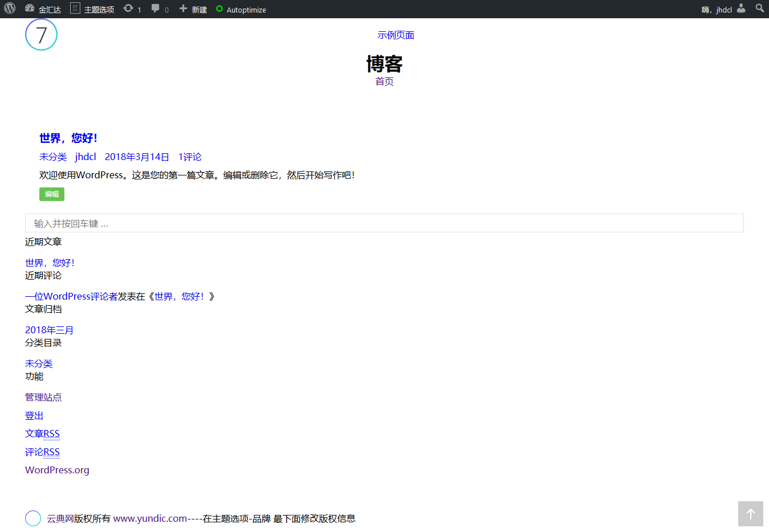The height and width of the screenshot is (532, 769).
Task: Click the plus icon next to 新建
Action: pyautogui.click(x=182, y=9)
